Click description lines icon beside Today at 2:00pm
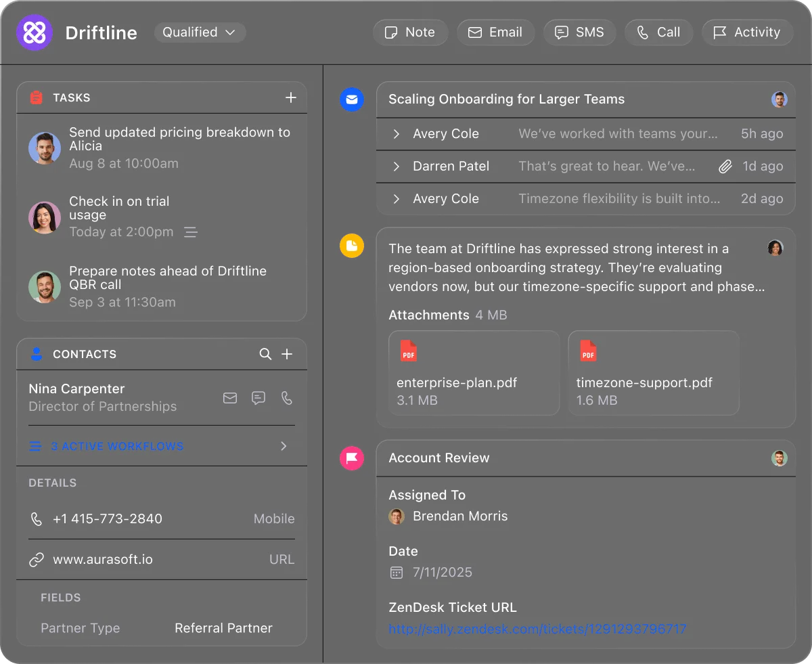The height and width of the screenshot is (664, 812). pyautogui.click(x=191, y=232)
